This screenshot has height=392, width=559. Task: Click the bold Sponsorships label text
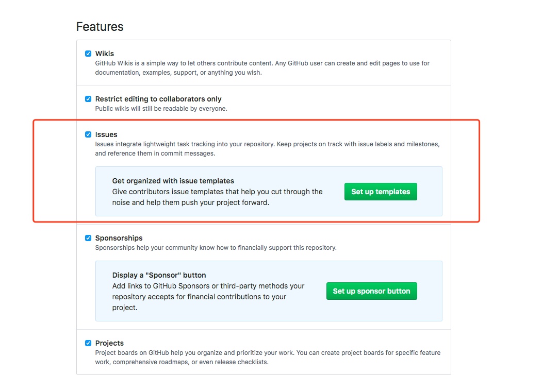[x=119, y=238]
